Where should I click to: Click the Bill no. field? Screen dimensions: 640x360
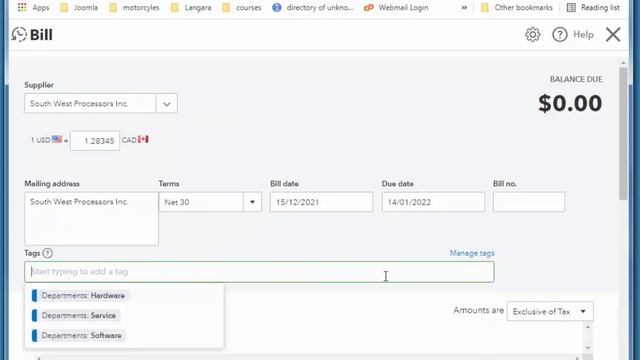(529, 202)
